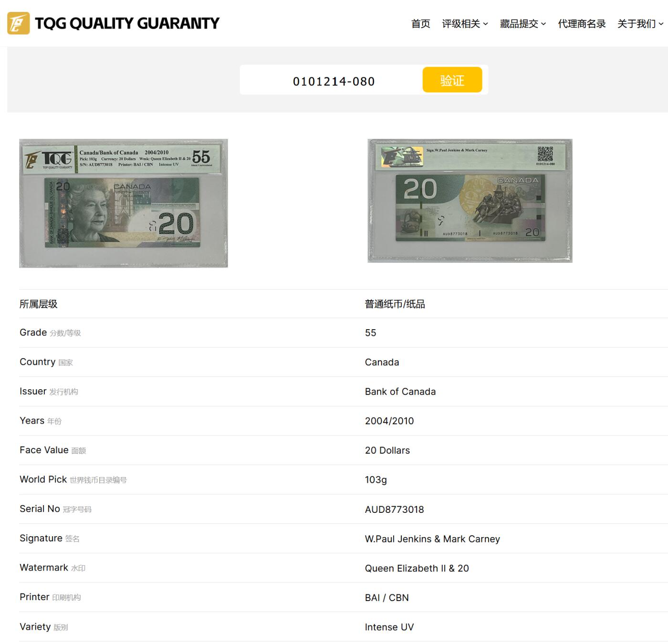Viewport: 668px width, 644px height.
Task: Select the 普通纸币/纸品 value
Action: point(395,304)
